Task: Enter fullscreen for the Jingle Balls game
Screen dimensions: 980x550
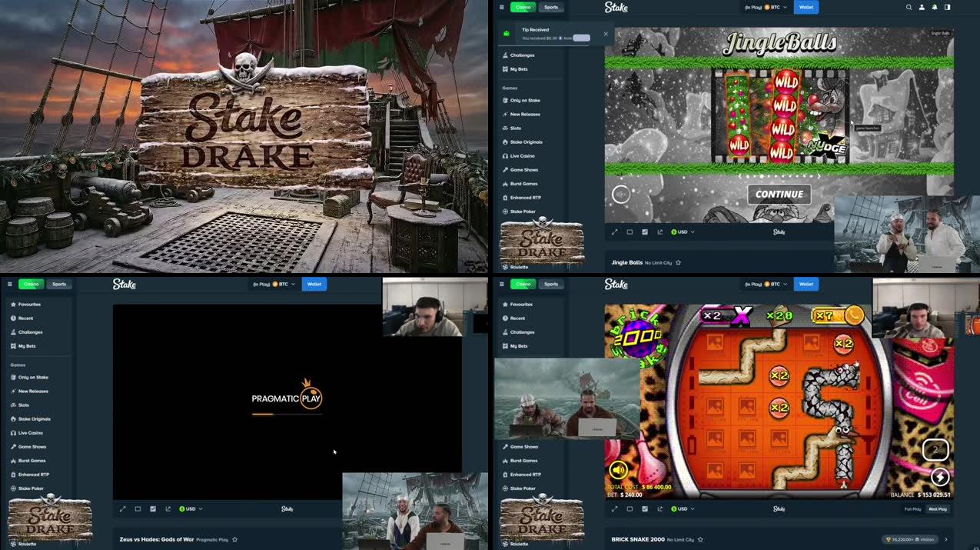Action: point(614,232)
